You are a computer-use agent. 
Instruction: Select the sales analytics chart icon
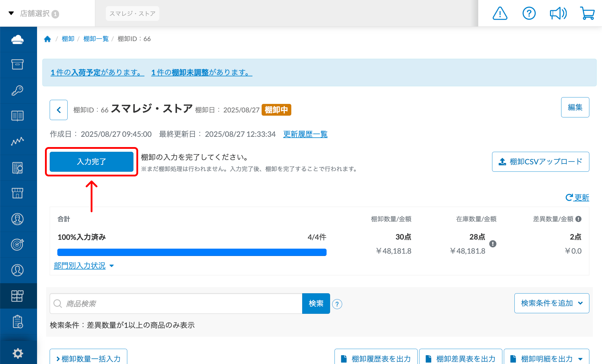(18, 141)
